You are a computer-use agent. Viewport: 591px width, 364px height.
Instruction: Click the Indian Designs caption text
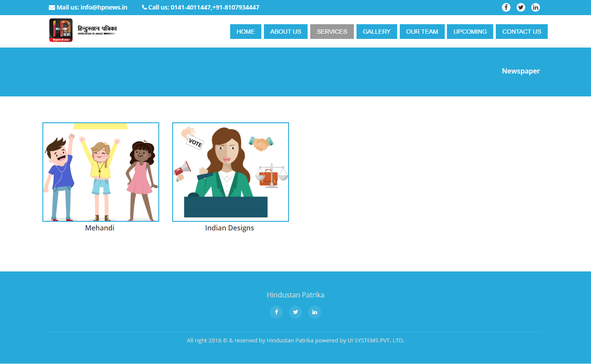pyautogui.click(x=229, y=228)
